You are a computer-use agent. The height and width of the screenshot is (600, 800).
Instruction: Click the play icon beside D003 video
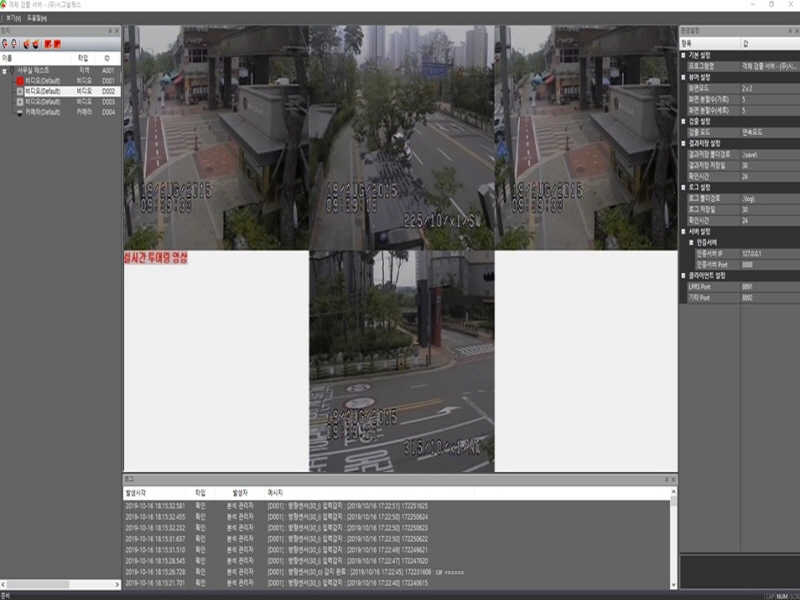click(x=19, y=102)
